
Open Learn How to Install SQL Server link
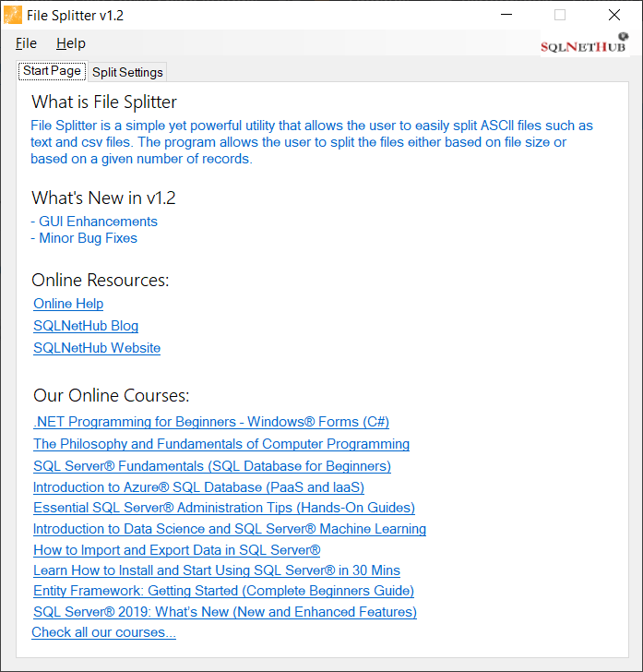217,570
